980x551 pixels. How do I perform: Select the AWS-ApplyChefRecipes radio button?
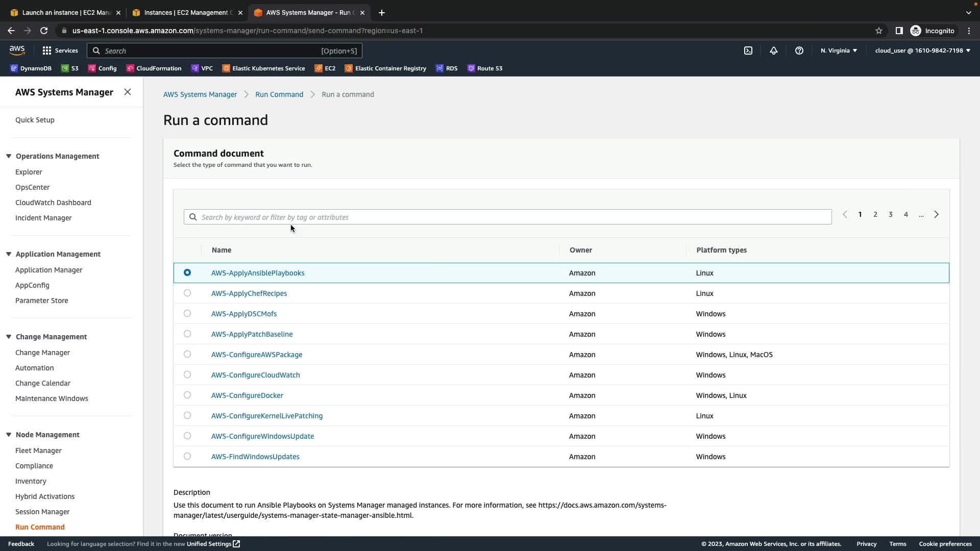click(187, 293)
